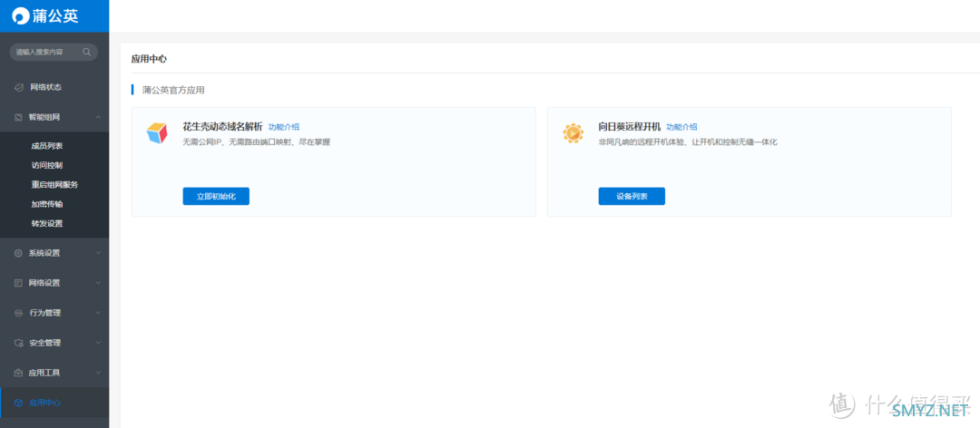Open the 行为管理 menu label
The width and height of the screenshot is (980, 428).
point(44,313)
